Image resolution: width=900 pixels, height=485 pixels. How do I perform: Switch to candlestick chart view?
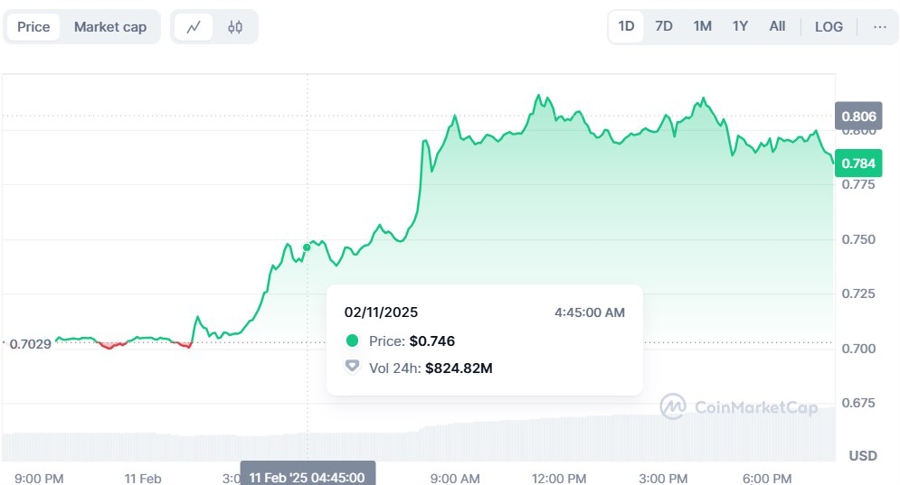pyautogui.click(x=235, y=27)
